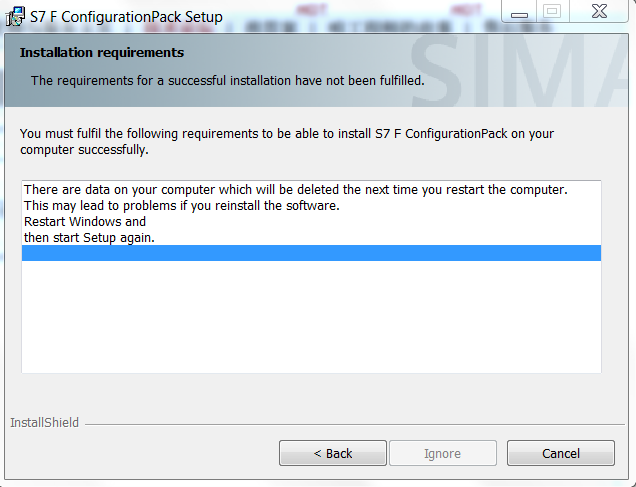Click the disabled Ignore button
Screen dimensions: 636x487
[x=442, y=453]
